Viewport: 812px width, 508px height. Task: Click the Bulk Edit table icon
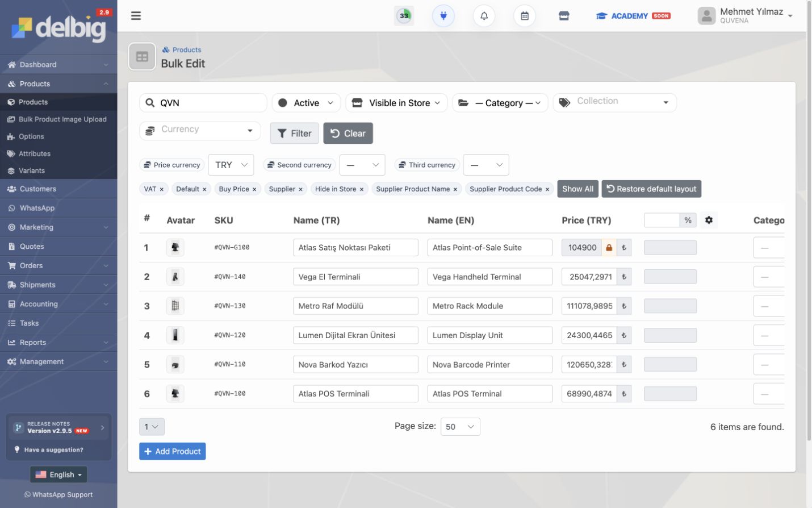(142, 56)
